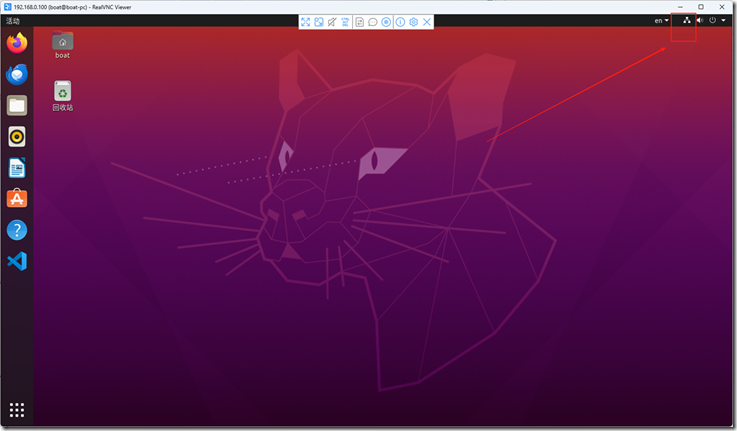Click the scale-to-fit icon in VNC toolbar

(x=319, y=22)
